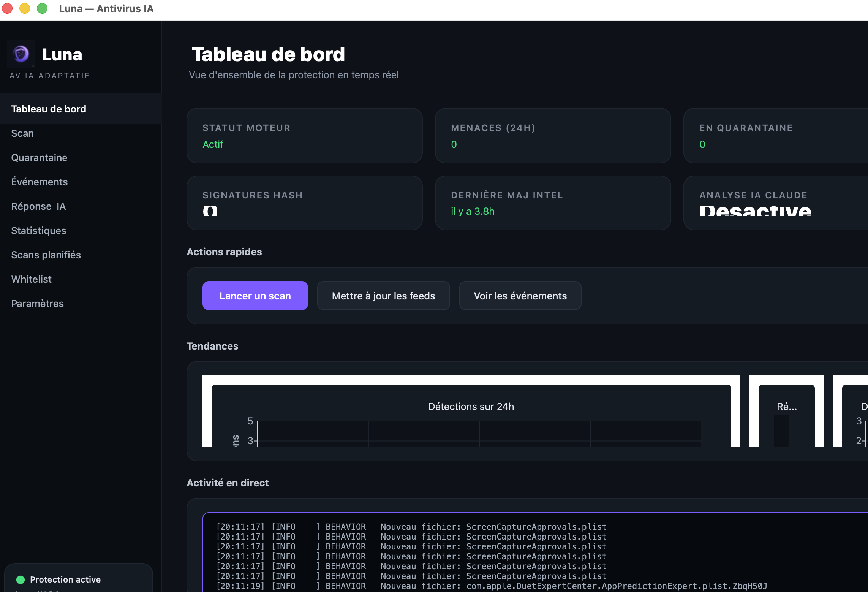Go to the Scan section

(x=81, y=133)
